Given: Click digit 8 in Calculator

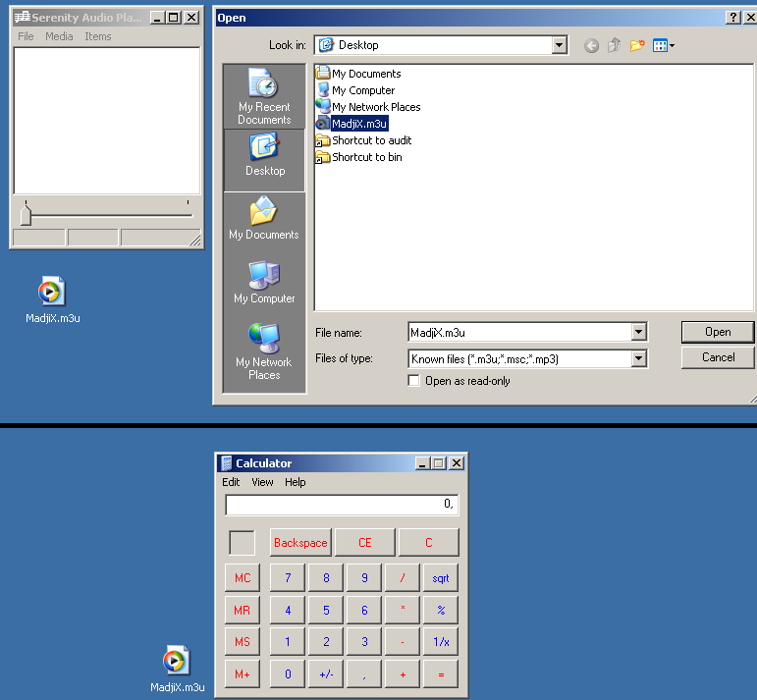Looking at the screenshot, I should click(x=326, y=578).
